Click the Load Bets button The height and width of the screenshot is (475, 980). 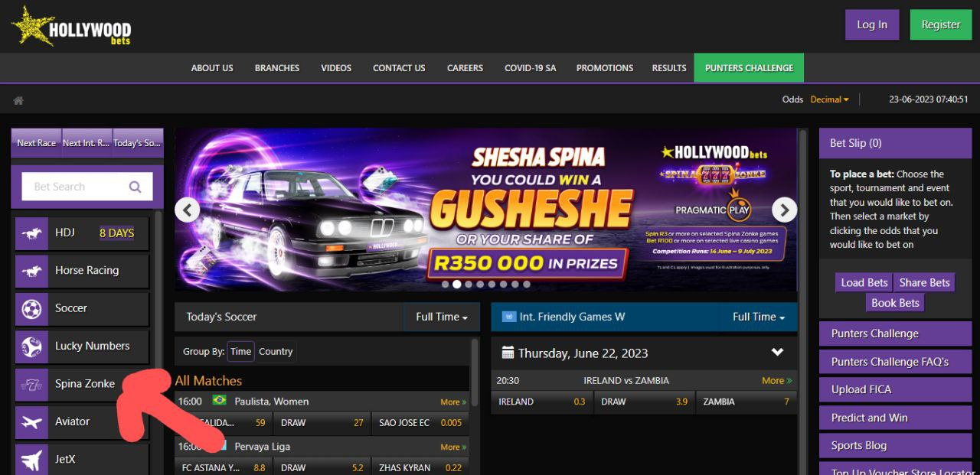pyautogui.click(x=864, y=282)
